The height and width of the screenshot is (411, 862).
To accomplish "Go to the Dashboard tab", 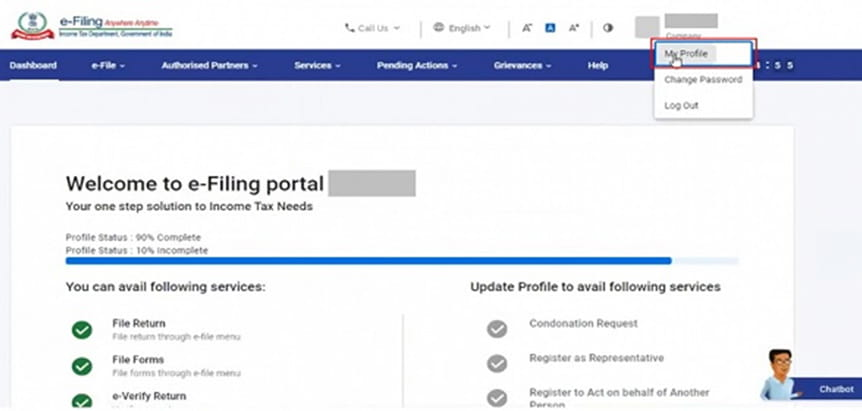I will pyautogui.click(x=33, y=65).
